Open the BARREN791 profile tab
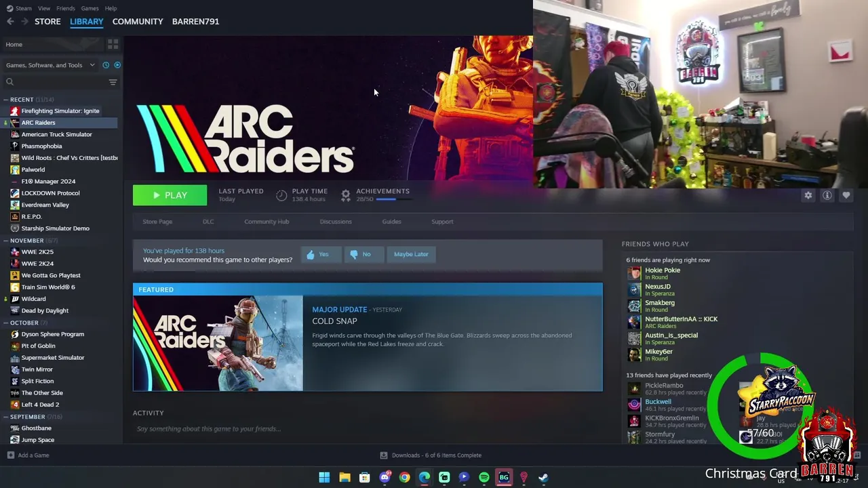 coord(195,22)
